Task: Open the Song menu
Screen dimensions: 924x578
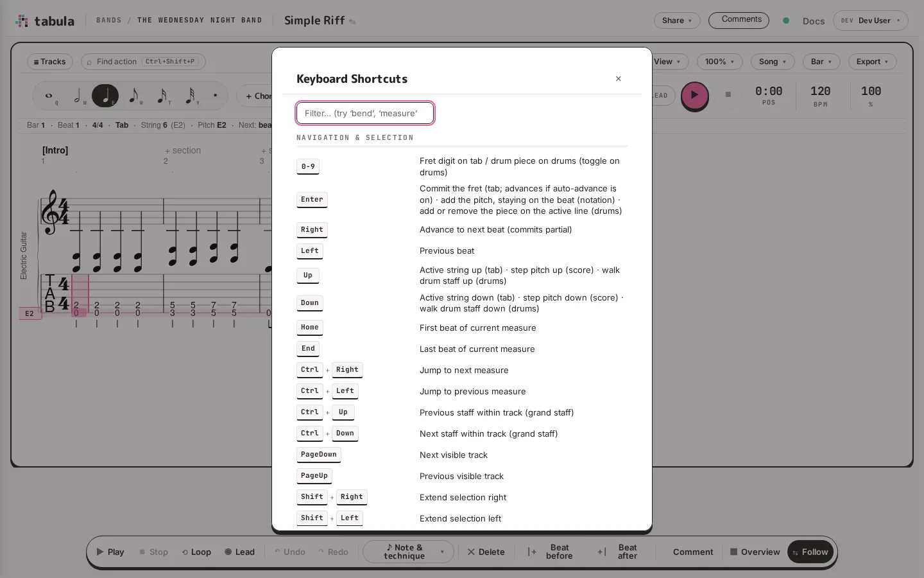Action: 772,62
